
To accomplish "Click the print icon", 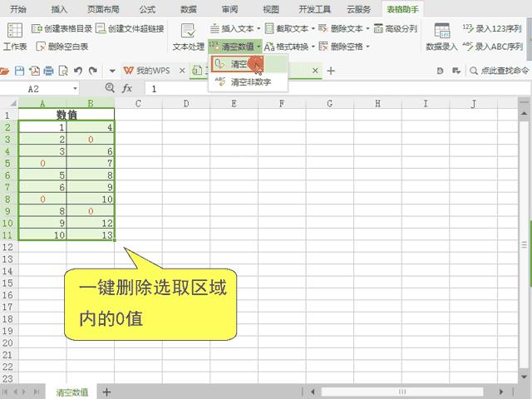I will (48, 71).
